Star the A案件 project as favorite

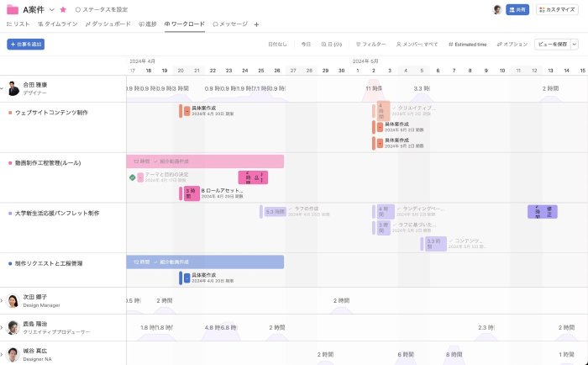pyautogui.click(x=63, y=9)
